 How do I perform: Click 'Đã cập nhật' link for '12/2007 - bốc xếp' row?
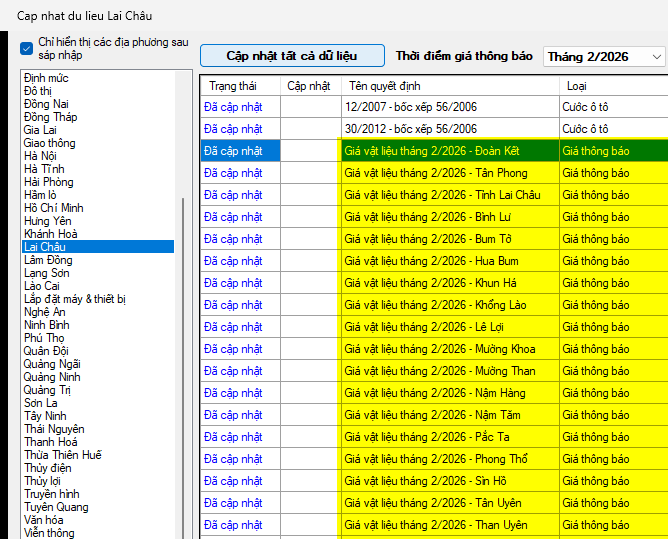tap(233, 107)
